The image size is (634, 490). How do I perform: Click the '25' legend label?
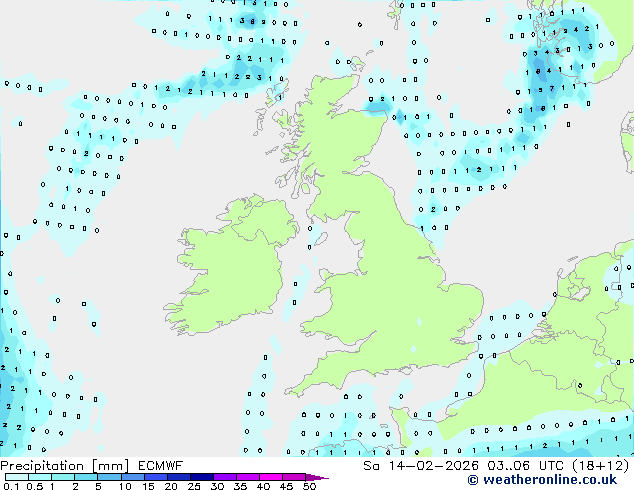pos(194,486)
